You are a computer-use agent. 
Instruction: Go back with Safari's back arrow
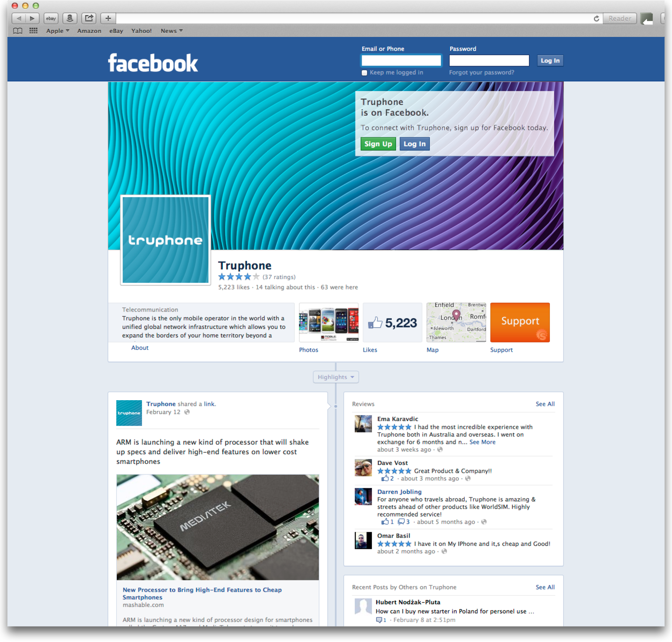click(x=19, y=18)
